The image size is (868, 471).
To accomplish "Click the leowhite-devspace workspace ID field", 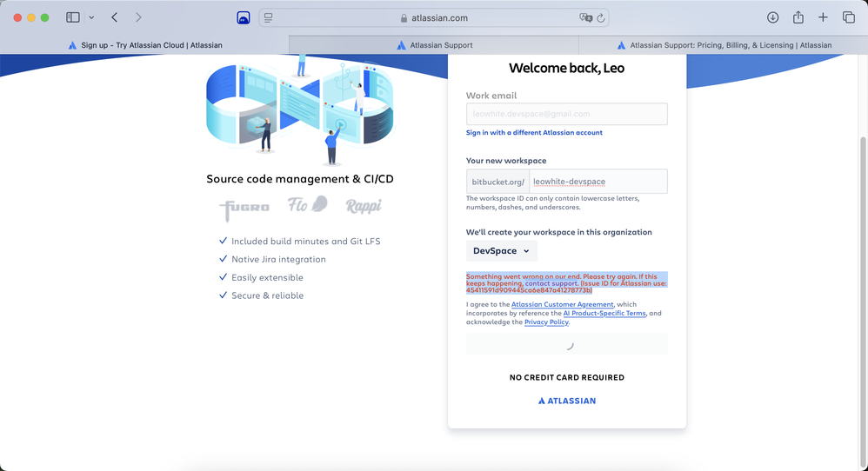I will click(x=598, y=182).
